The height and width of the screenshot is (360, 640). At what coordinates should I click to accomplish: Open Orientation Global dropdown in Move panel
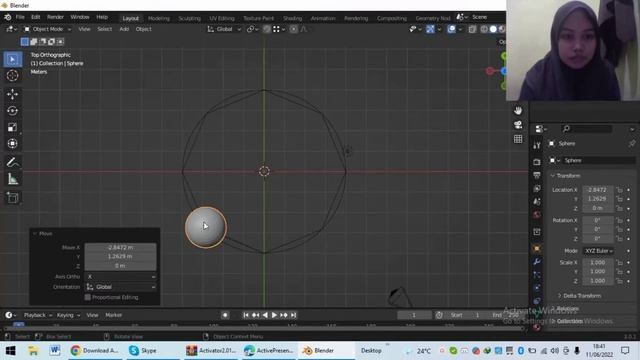coord(120,287)
